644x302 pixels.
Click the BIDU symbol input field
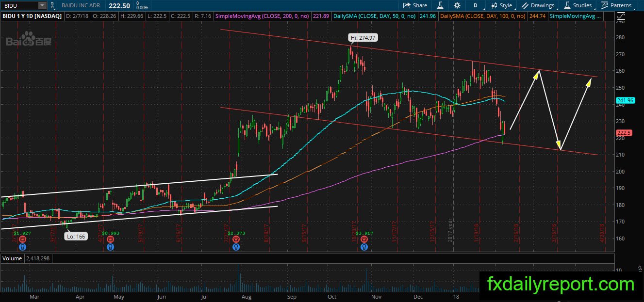20,5
